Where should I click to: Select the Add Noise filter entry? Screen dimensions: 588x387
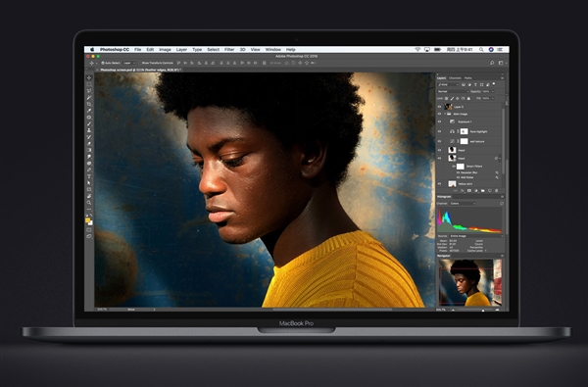click(466, 177)
